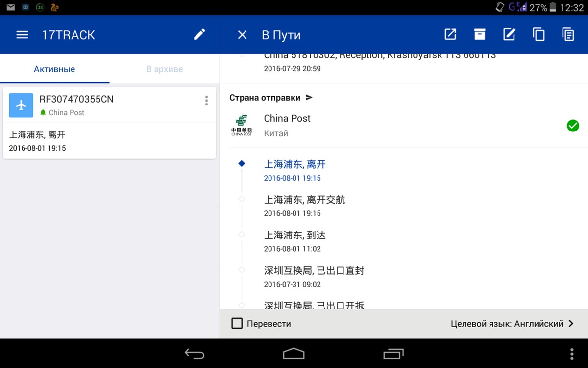The image size is (588, 368).
Task: Tap the 17TRACK app title
Action: (x=69, y=35)
